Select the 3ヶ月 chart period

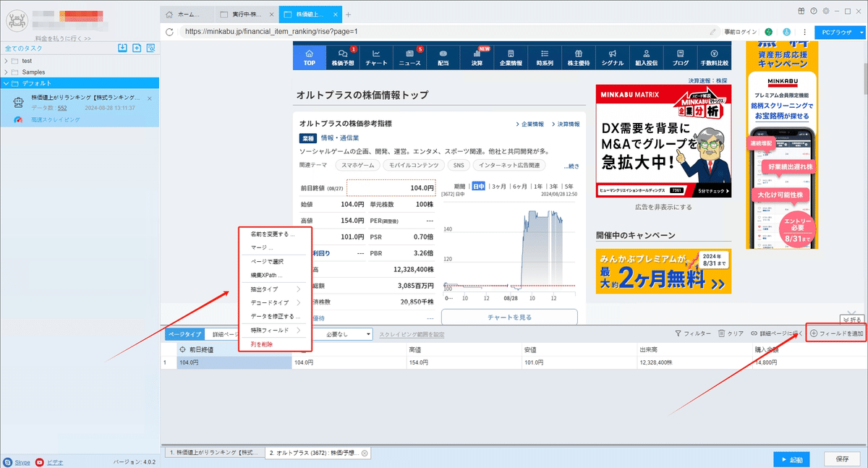coord(498,186)
